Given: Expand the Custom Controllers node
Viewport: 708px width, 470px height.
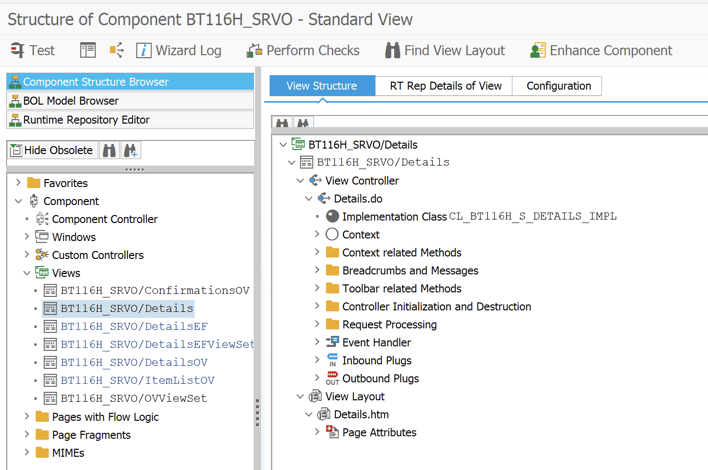Looking at the screenshot, I should [x=27, y=255].
